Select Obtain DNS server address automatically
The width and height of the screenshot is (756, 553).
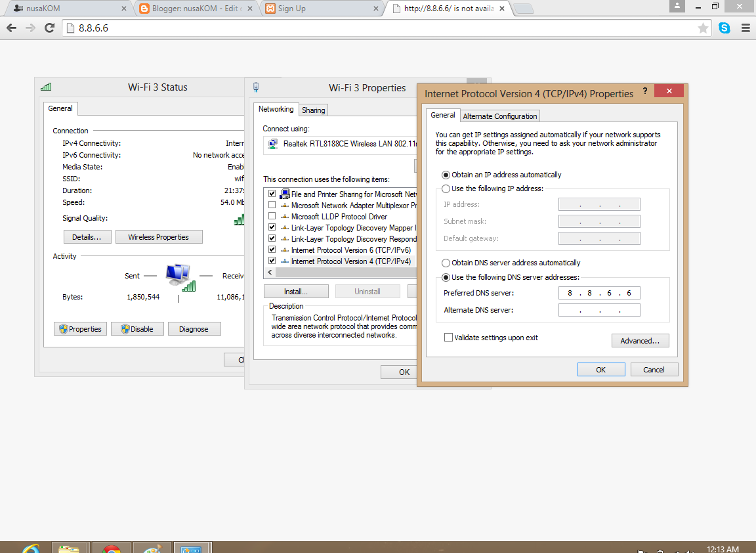446,263
